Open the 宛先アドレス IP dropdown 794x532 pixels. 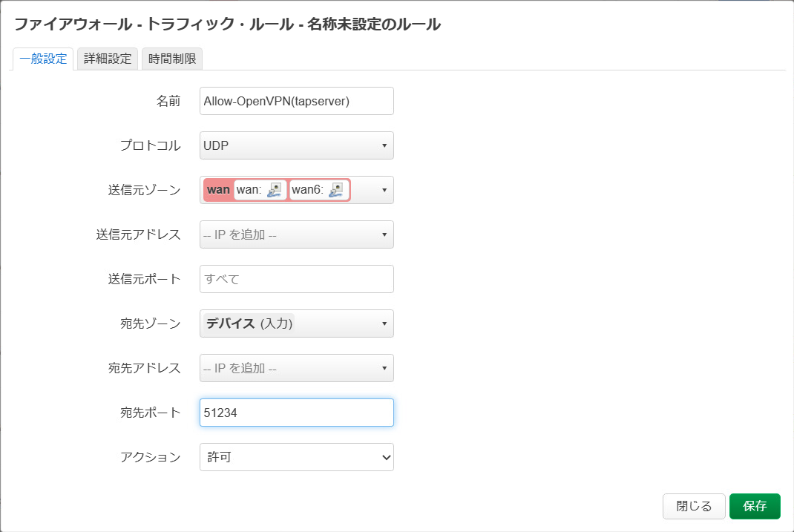(x=297, y=368)
